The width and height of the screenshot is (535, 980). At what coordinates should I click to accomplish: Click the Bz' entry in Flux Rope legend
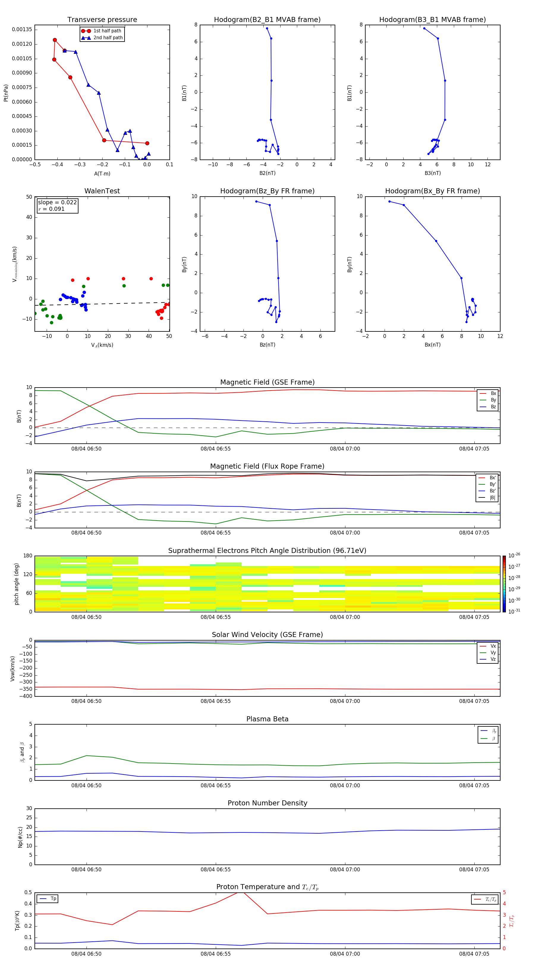tap(487, 491)
